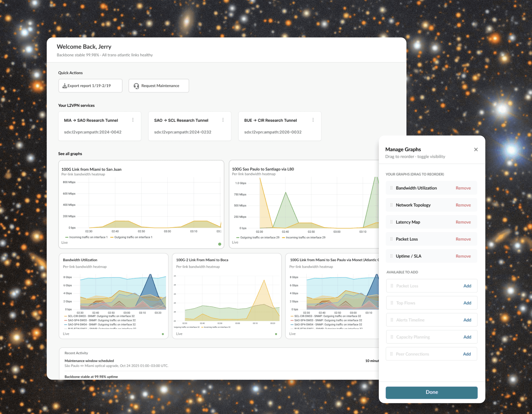Toggle SAO-SP4-SW04 legend in Bandwidth Utilization chart
532x414 pixels.
coord(100,325)
